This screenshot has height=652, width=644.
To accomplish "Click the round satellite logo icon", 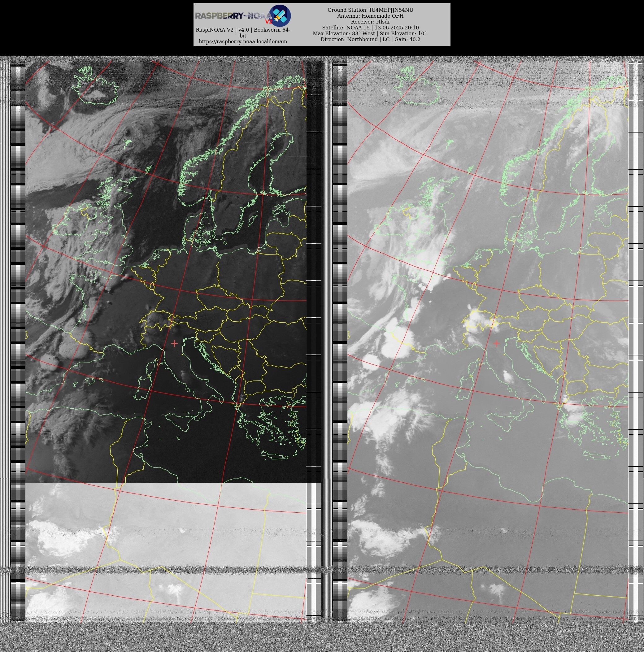I will pos(280,16).
